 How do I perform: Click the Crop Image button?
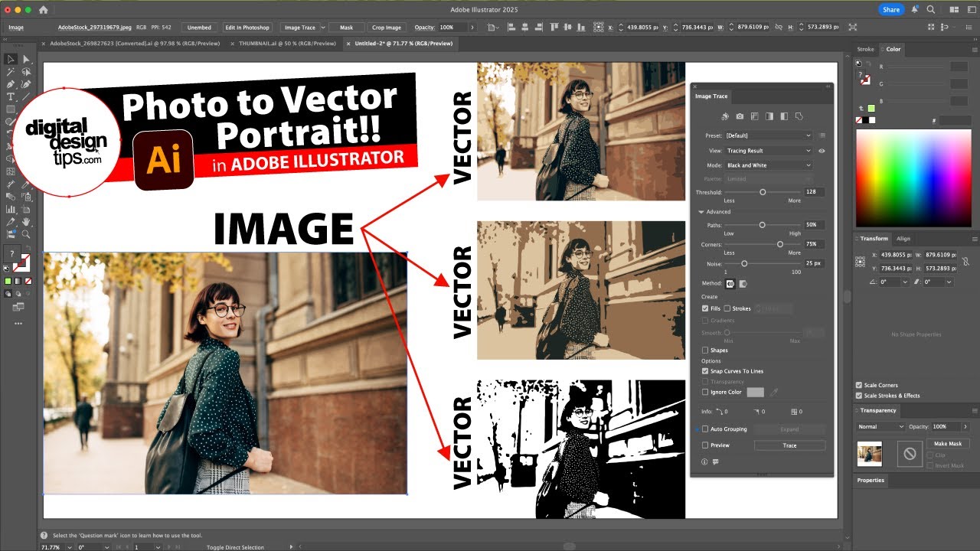point(387,28)
